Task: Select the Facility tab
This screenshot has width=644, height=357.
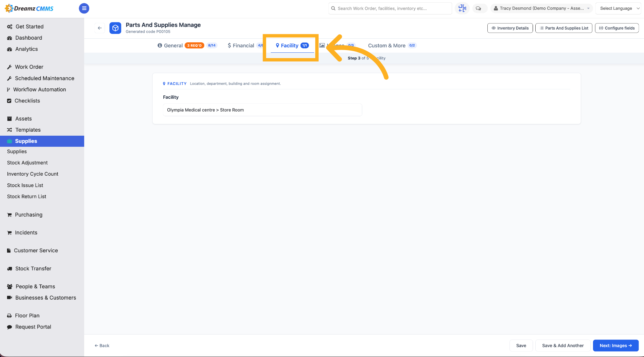Action: (x=292, y=46)
